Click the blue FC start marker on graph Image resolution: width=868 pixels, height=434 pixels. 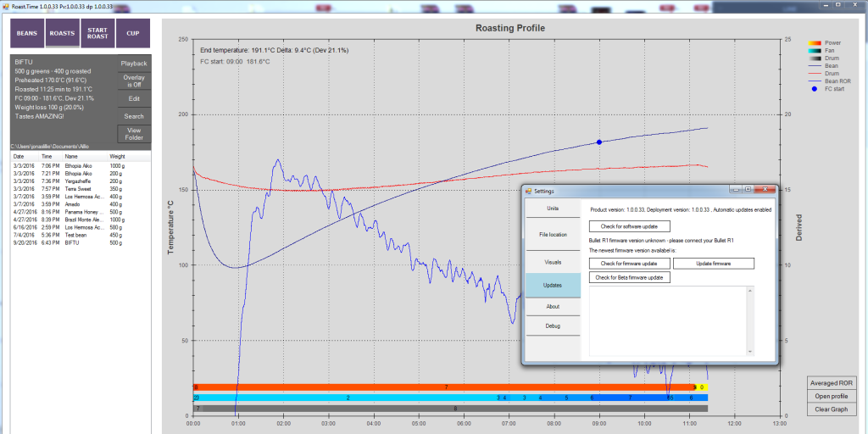(599, 142)
